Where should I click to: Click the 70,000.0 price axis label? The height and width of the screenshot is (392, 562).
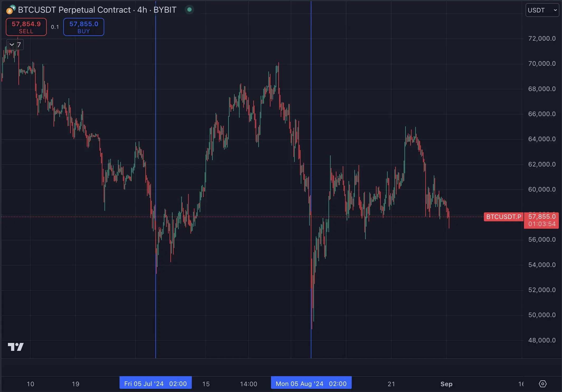pyautogui.click(x=542, y=64)
